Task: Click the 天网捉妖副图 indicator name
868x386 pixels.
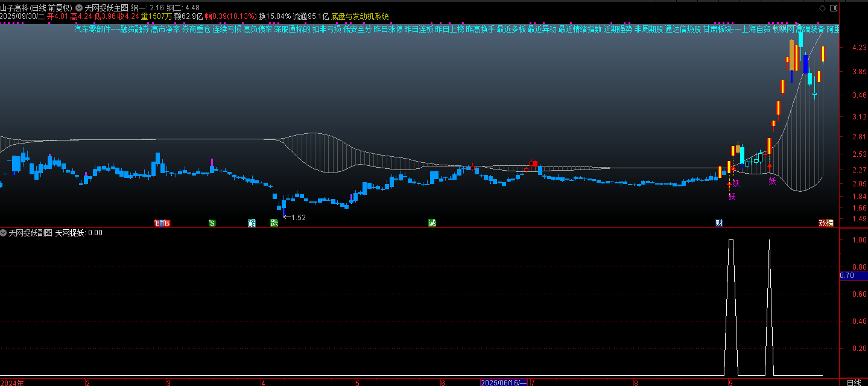Action: [x=31, y=232]
